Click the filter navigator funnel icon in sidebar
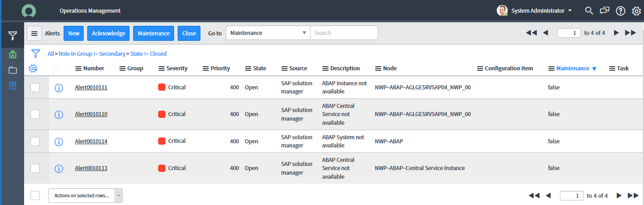 13,36
